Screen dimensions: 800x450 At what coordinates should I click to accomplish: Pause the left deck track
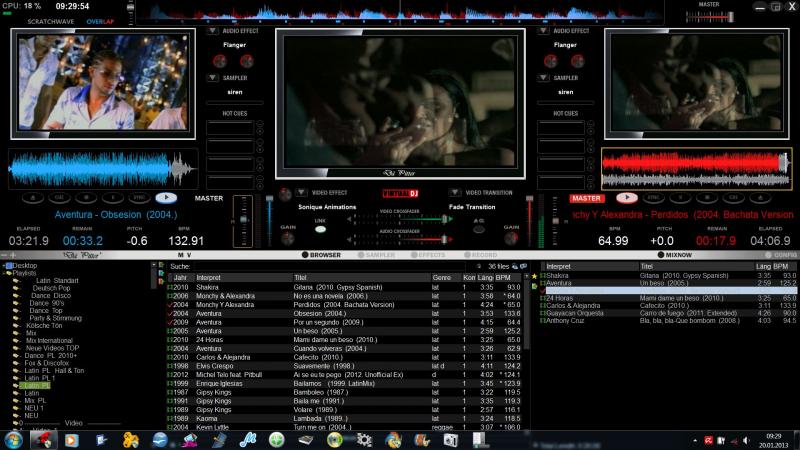(112, 198)
